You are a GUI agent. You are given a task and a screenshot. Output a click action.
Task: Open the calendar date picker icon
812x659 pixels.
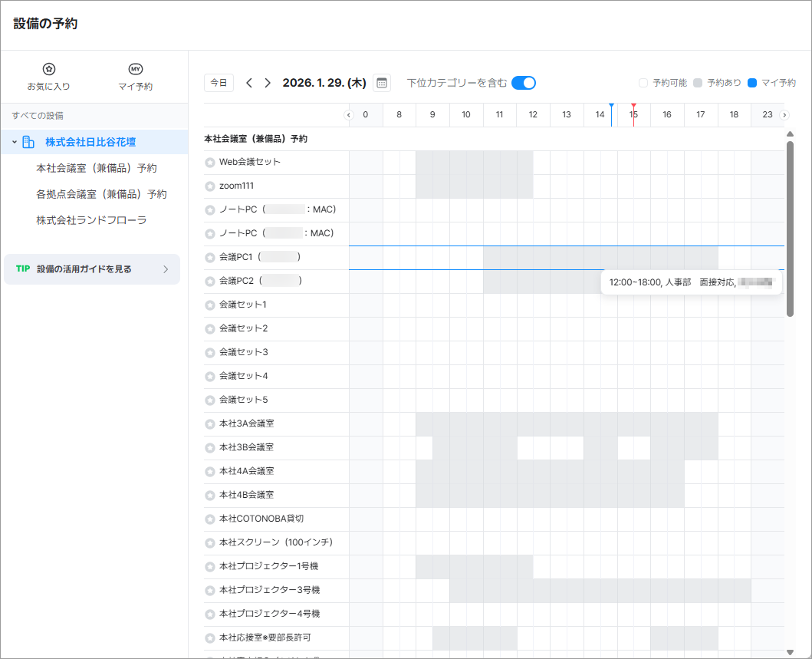(x=381, y=83)
